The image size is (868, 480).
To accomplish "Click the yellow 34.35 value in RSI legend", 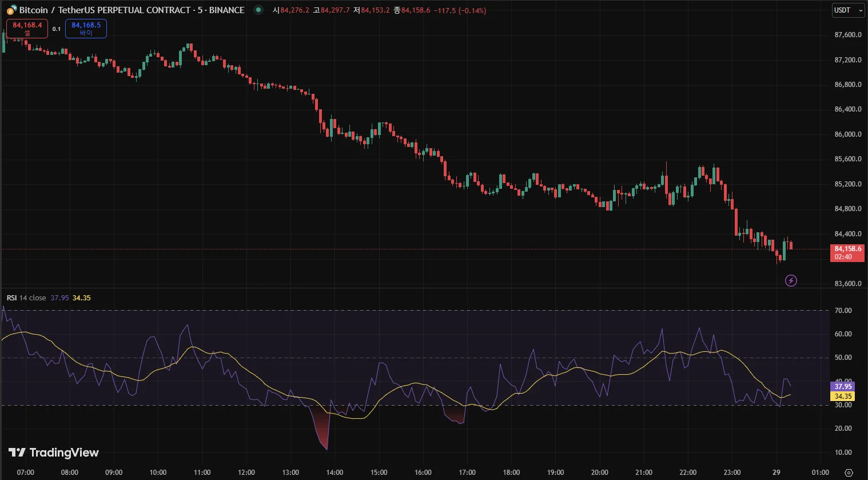I will coord(81,298).
